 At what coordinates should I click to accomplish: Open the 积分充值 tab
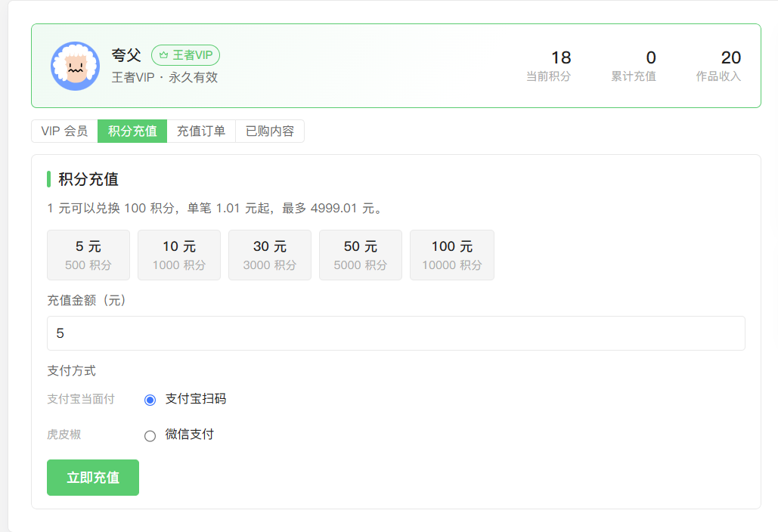click(132, 131)
